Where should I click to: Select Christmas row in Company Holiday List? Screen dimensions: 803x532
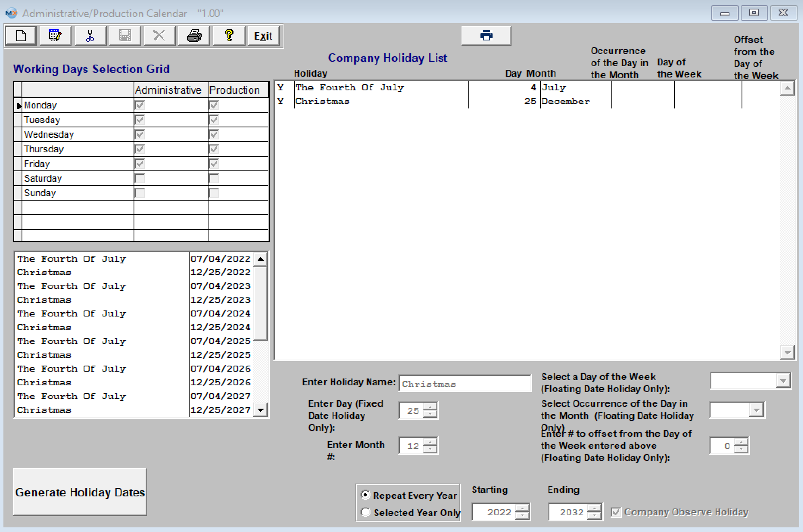(373, 102)
